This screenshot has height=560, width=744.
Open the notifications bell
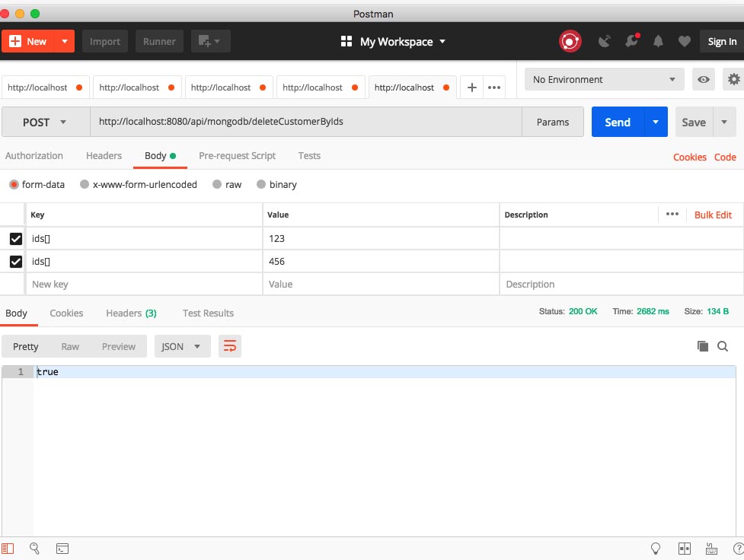[x=659, y=42]
